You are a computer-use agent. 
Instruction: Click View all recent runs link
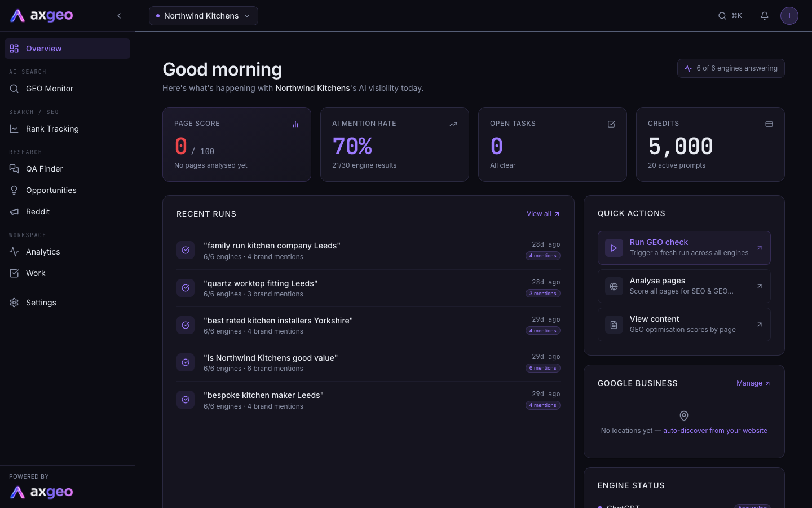tap(543, 214)
